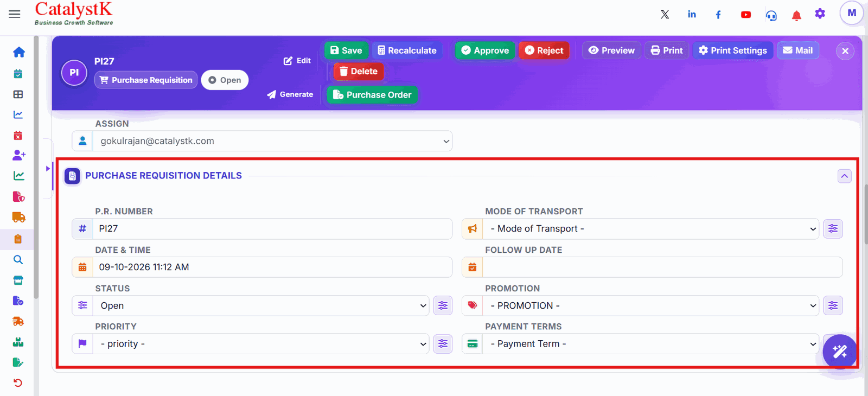The height and width of the screenshot is (396, 868).
Task: Open the delivery truck sidebar icon
Action: coord(18,218)
